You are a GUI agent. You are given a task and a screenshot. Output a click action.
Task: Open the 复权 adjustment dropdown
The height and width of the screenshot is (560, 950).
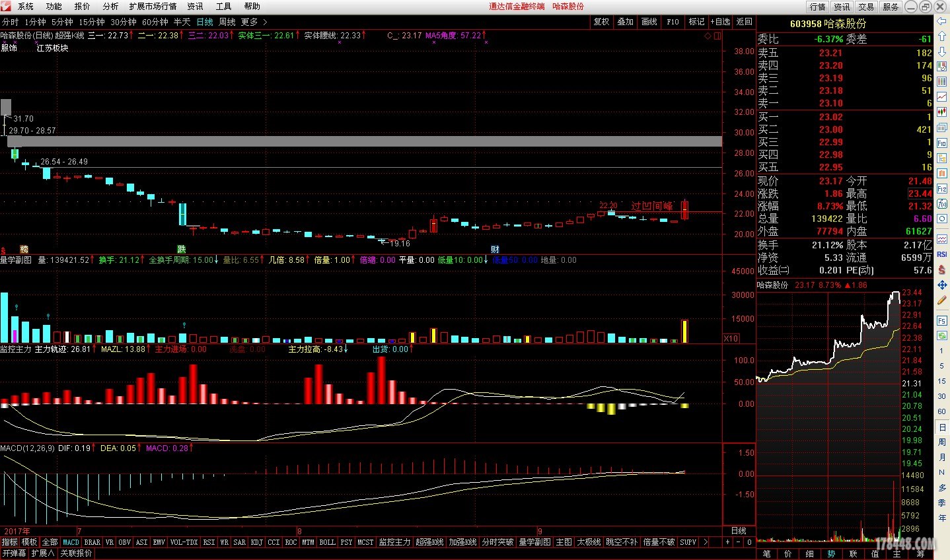[x=601, y=22]
